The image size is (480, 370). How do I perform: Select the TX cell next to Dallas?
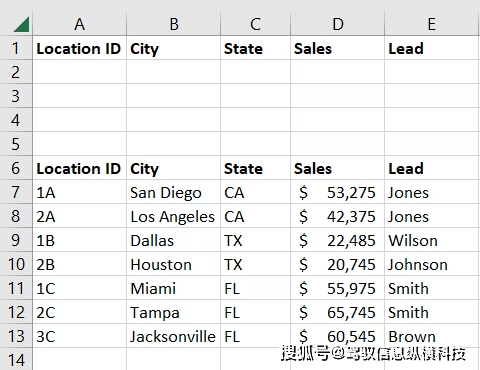click(255, 240)
